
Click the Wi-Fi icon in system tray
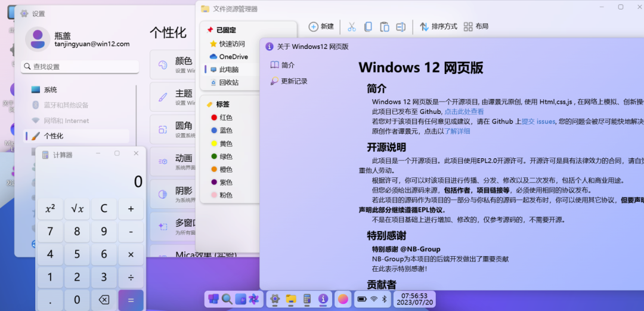coord(374,299)
